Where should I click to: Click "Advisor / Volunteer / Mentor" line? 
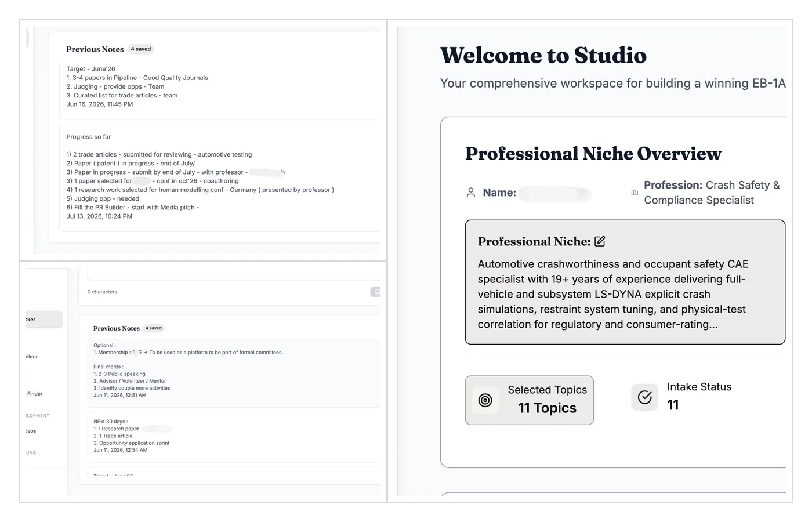130,381
